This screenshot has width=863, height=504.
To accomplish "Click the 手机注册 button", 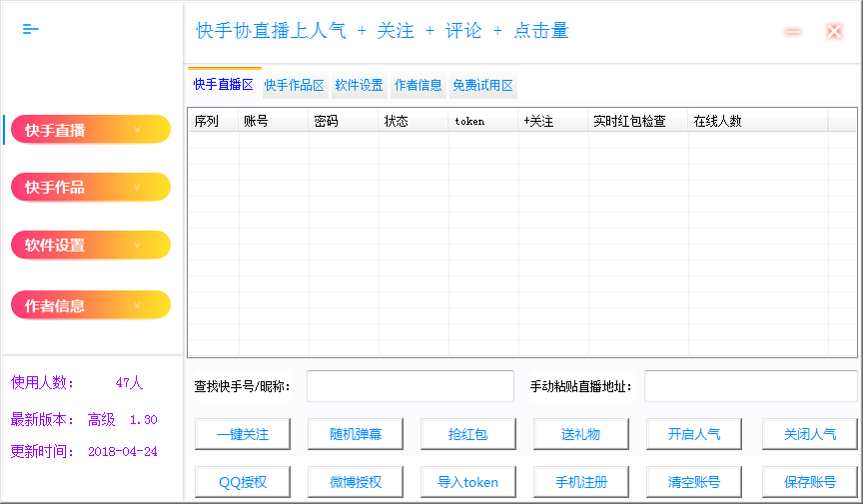I will click(x=581, y=482).
